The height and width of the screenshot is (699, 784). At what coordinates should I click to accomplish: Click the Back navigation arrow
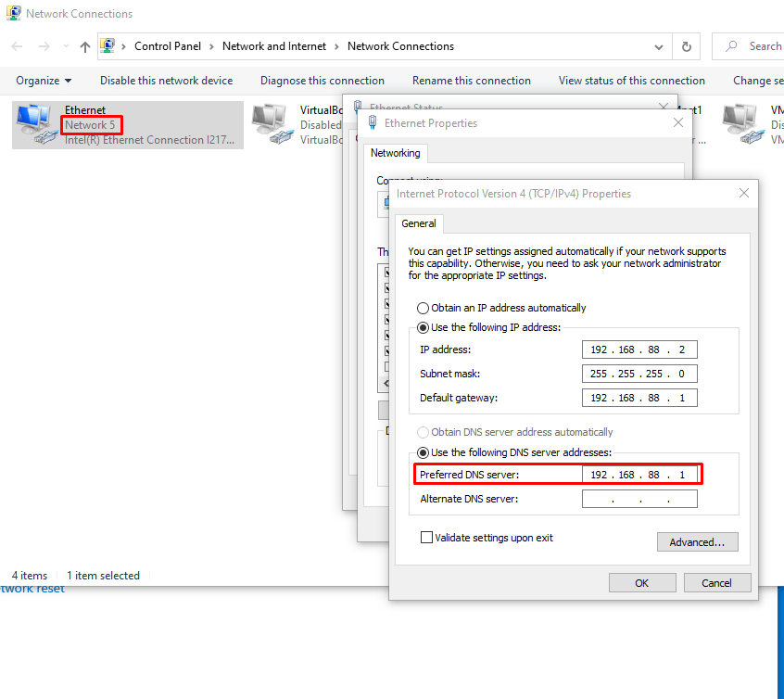click(x=18, y=46)
